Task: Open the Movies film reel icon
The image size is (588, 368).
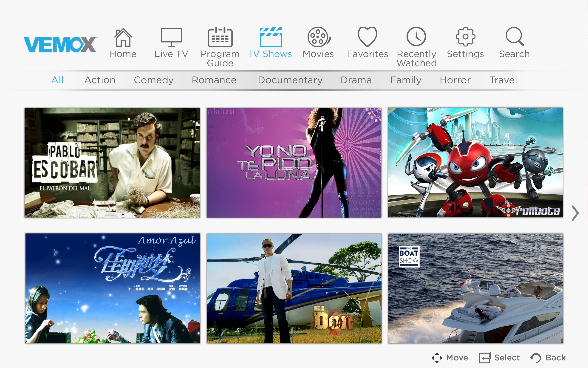Action: pyautogui.click(x=319, y=37)
